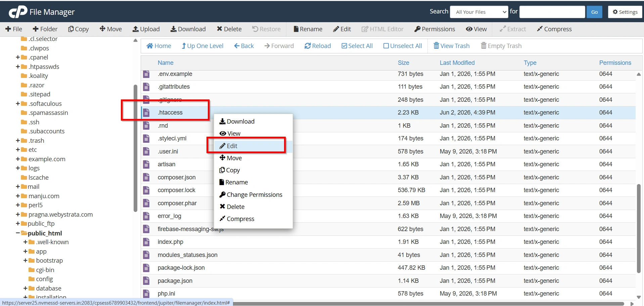Click View in the top toolbar
Screen dimensions: 644x306
click(476, 29)
